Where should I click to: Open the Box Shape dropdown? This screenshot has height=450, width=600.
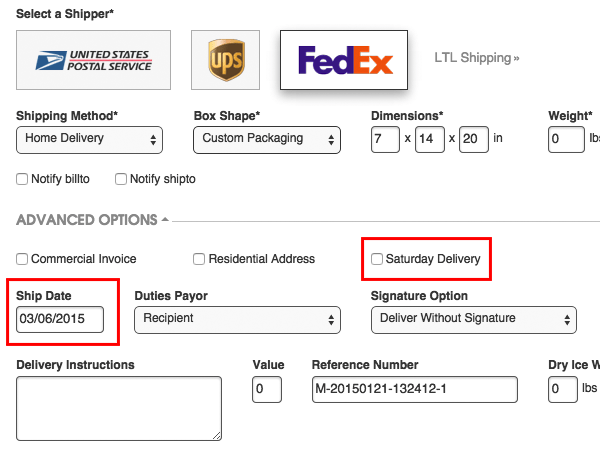[x=267, y=140]
